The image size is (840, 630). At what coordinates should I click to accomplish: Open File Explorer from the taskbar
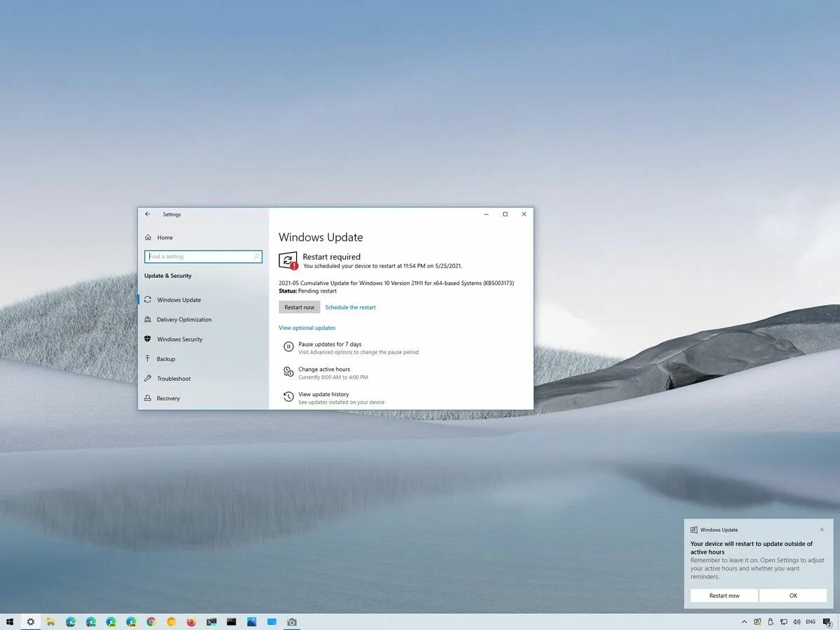pos(50,622)
